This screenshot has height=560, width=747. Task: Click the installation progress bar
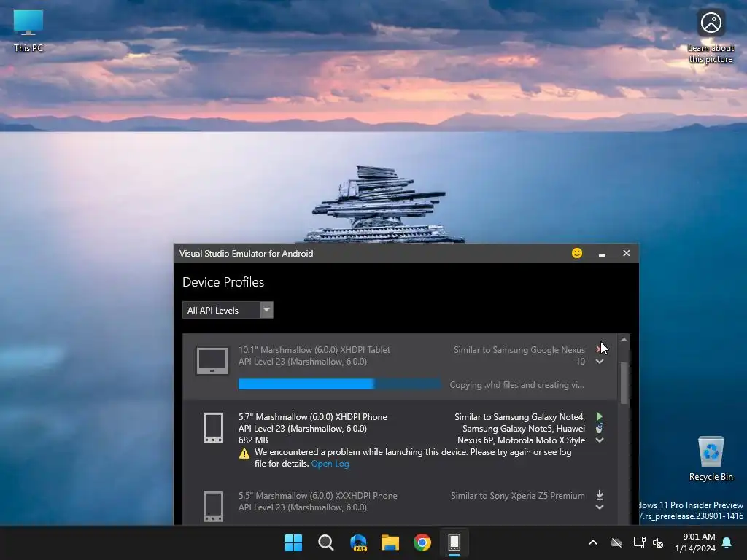(x=339, y=384)
